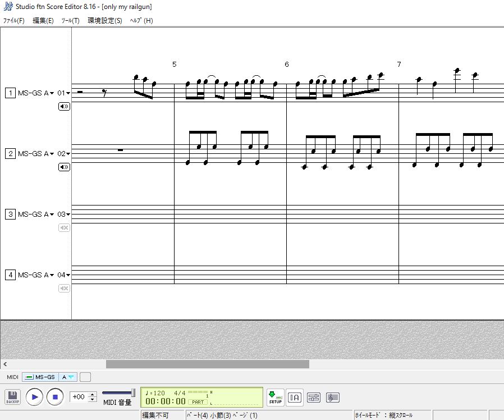Open the ツール(T) menu

click(70, 21)
